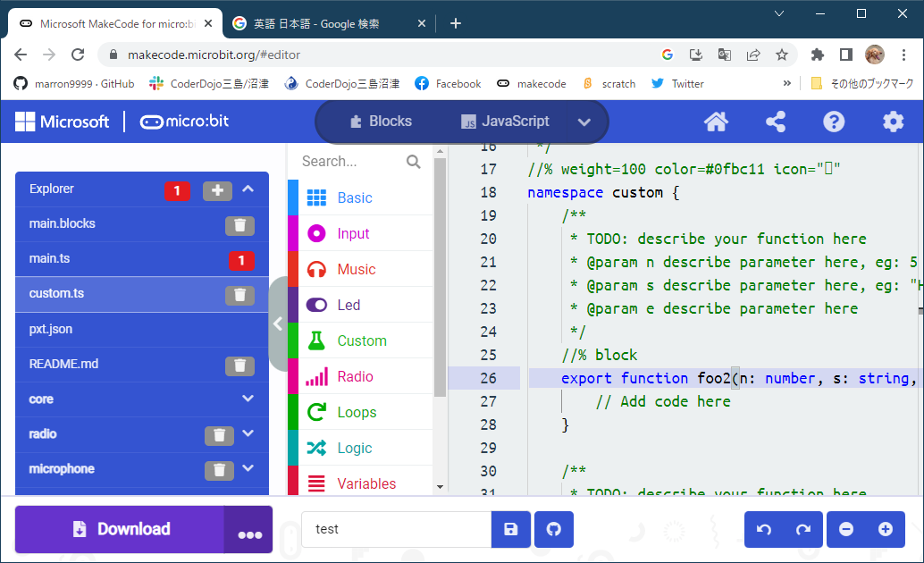Save the project with the floppy disk icon
The height and width of the screenshot is (563, 924).
(x=510, y=529)
